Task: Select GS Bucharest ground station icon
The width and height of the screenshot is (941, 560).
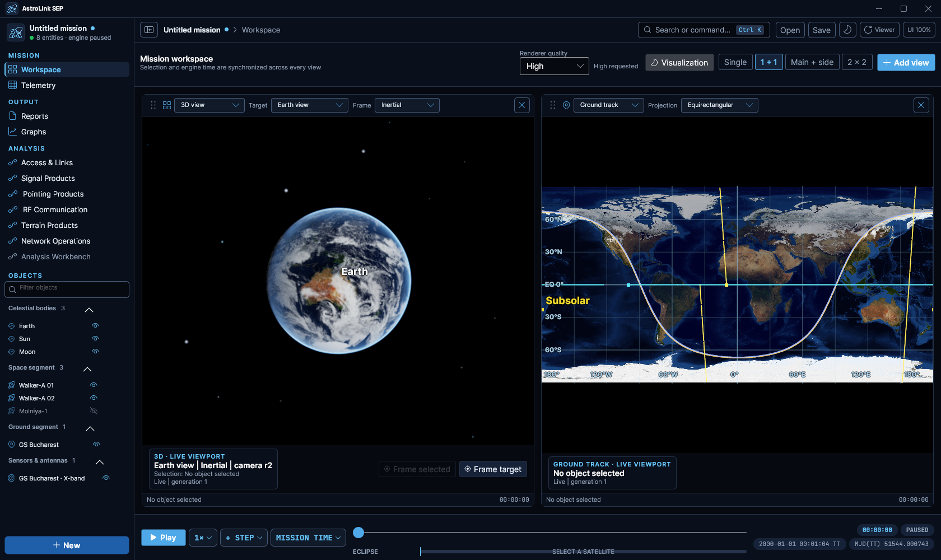Action: click(x=12, y=445)
